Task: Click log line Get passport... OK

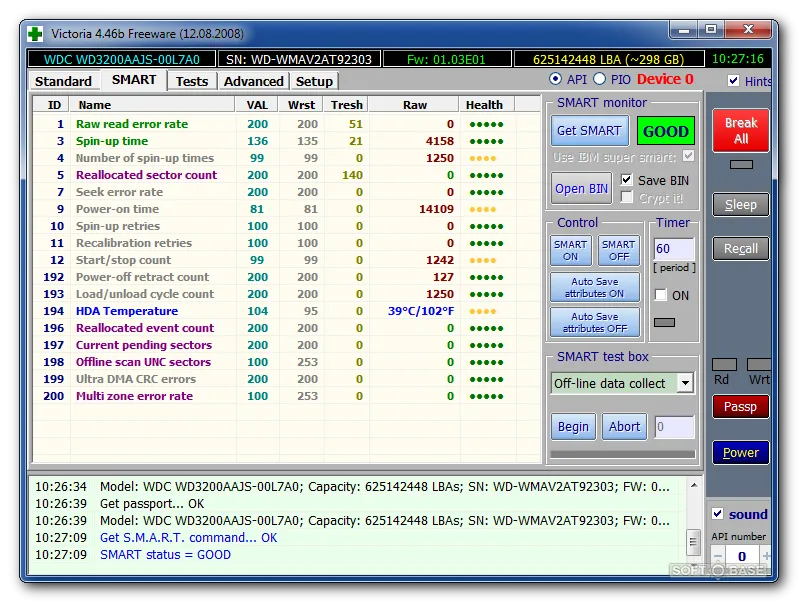Action: pyautogui.click(x=152, y=504)
